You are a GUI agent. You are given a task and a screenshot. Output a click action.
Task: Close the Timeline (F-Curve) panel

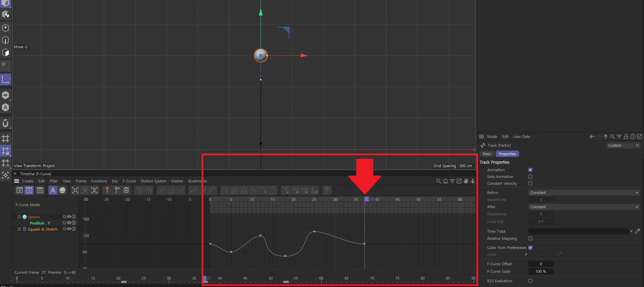(x=15, y=174)
